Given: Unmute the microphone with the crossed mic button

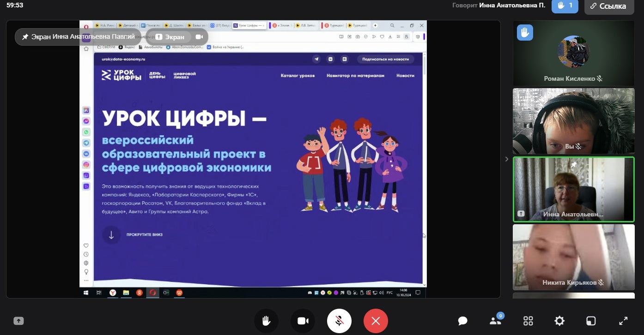Looking at the screenshot, I should click(x=339, y=321).
